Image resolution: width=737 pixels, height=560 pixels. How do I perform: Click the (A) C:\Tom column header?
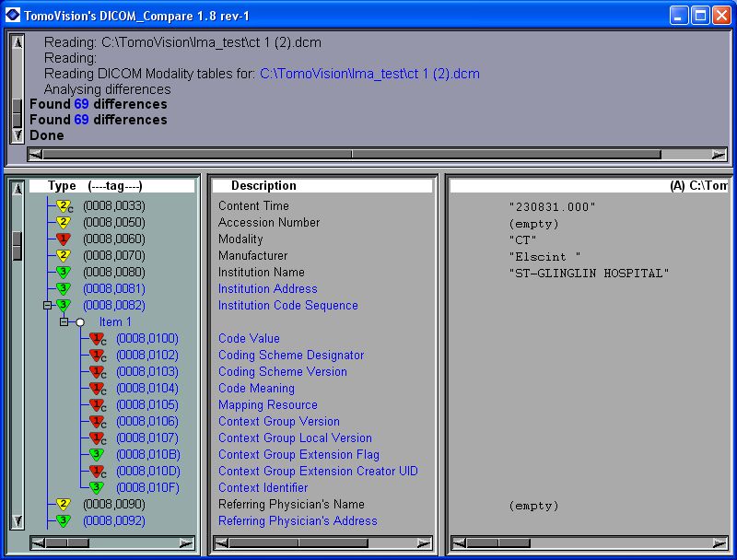[589, 185]
